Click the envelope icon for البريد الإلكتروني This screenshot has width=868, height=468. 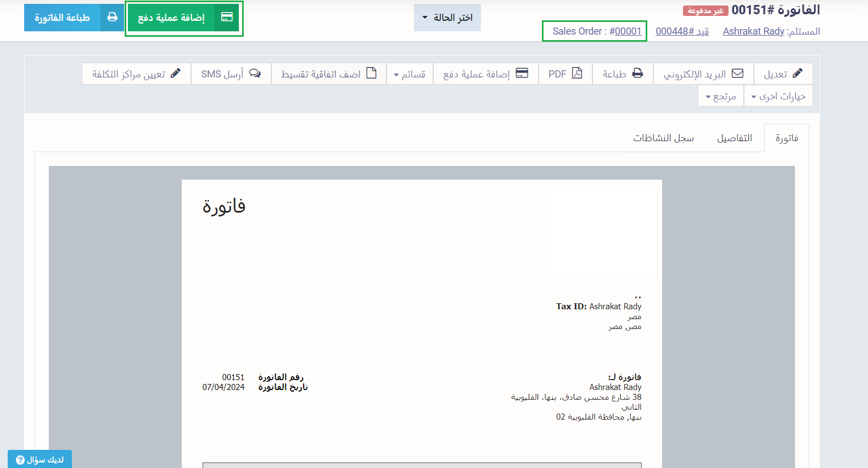click(737, 74)
